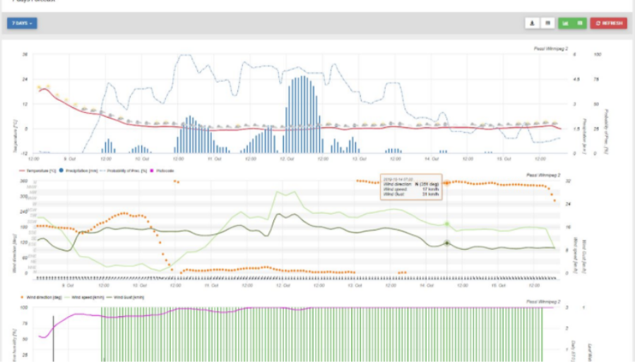The image size is (635, 364).
Task: Toggle grid view with the green grid icon
Action: click(x=580, y=23)
